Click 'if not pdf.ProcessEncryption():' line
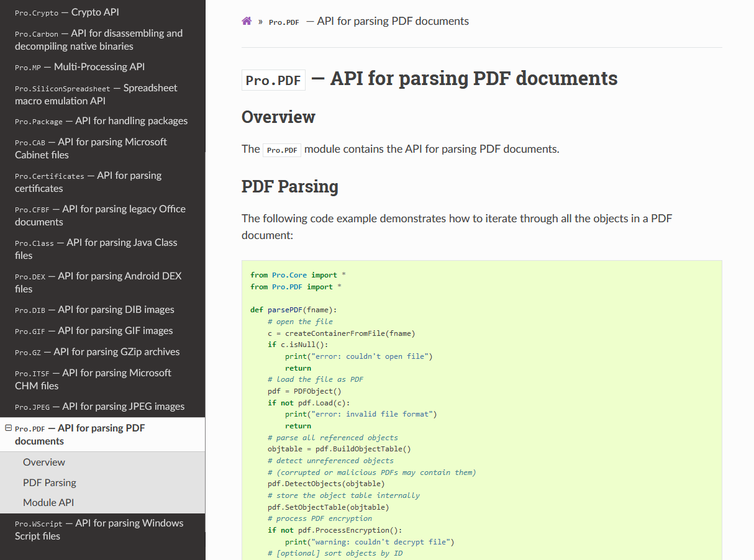Image resolution: width=754 pixels, height=560 pixels. [x=335, y=530]
